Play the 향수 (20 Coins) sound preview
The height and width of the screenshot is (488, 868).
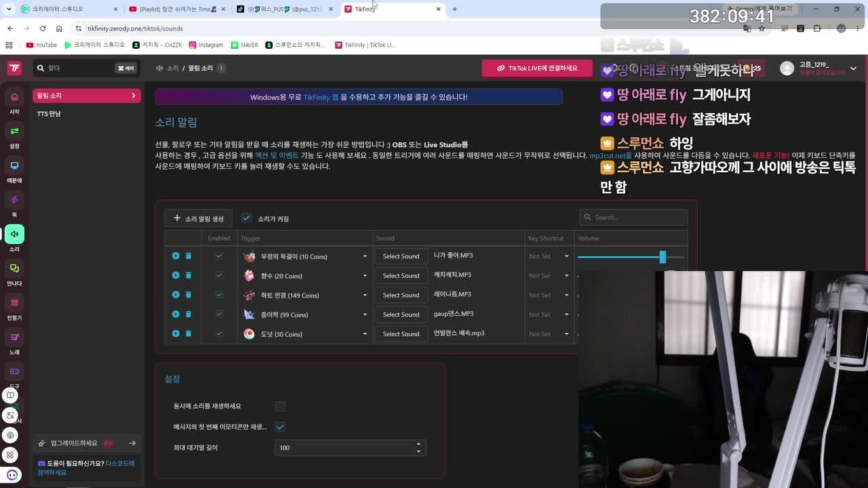176,275
